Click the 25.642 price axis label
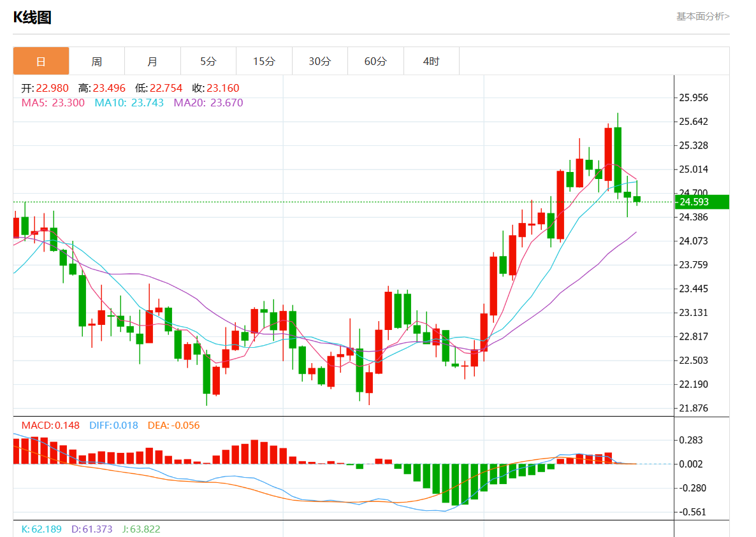Image resolution: width=756 pixels, height=537 pixels. click(x=694, y=122)
